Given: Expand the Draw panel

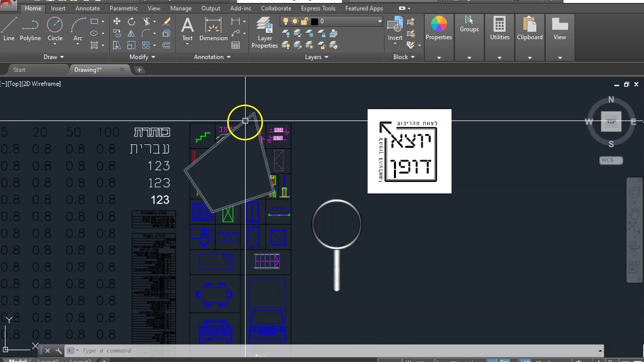Looking at the screenshot, I should point(54,57).
